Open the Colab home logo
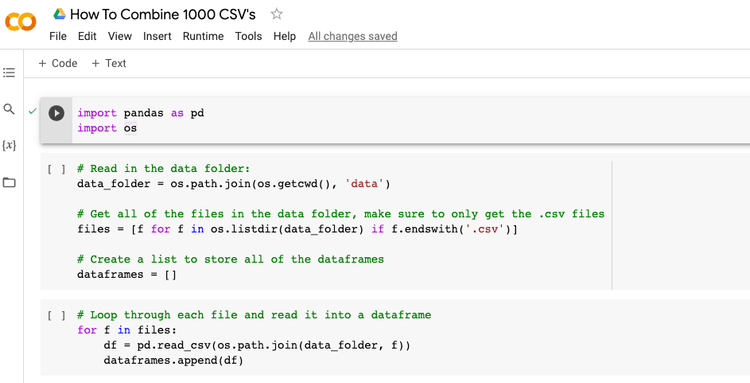750x383 pixels. coord(21,22)
